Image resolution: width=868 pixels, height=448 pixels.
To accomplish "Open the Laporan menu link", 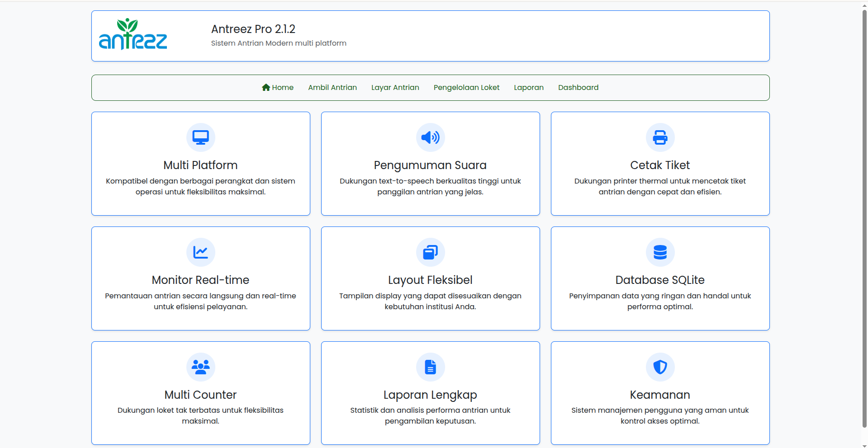I will click(x=528, y=88).
